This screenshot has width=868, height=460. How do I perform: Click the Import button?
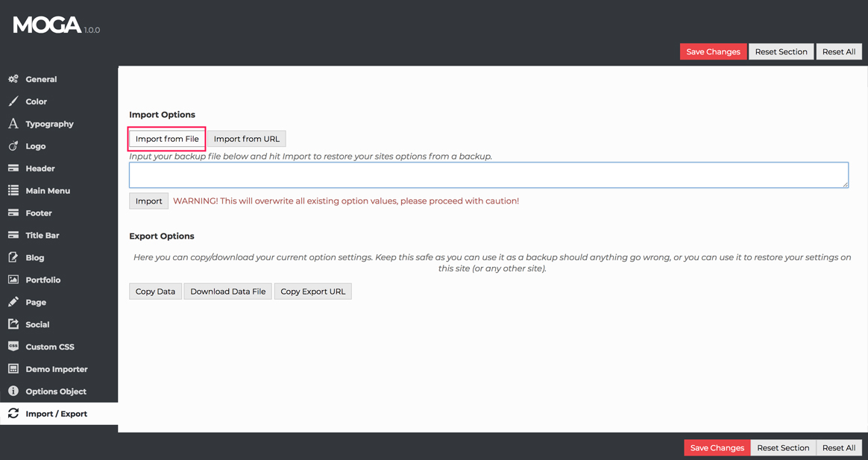(x=149, y=201)
